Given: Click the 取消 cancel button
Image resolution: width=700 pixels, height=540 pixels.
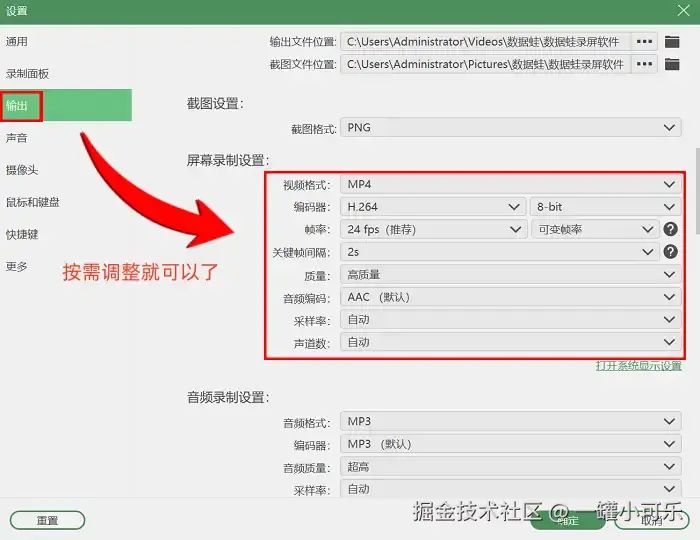Looking at the screenshot, I should coord(652,520).
